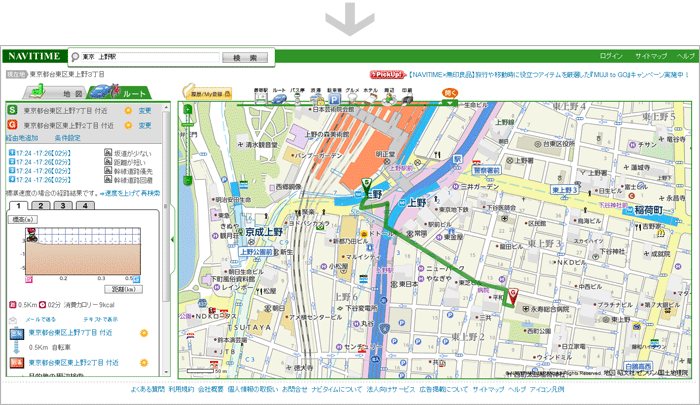
Task: Select the グルメ gourmet icon
Action: click(x=353, y=96)
